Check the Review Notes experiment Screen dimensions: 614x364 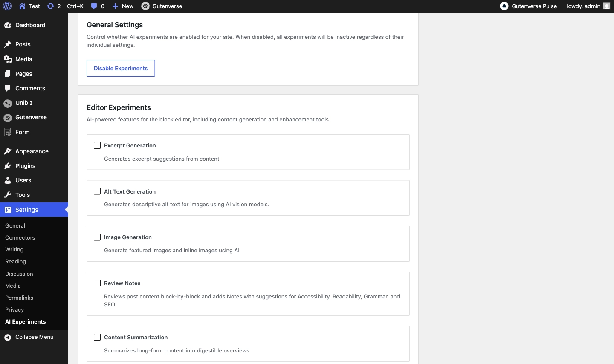coord(97,283)
